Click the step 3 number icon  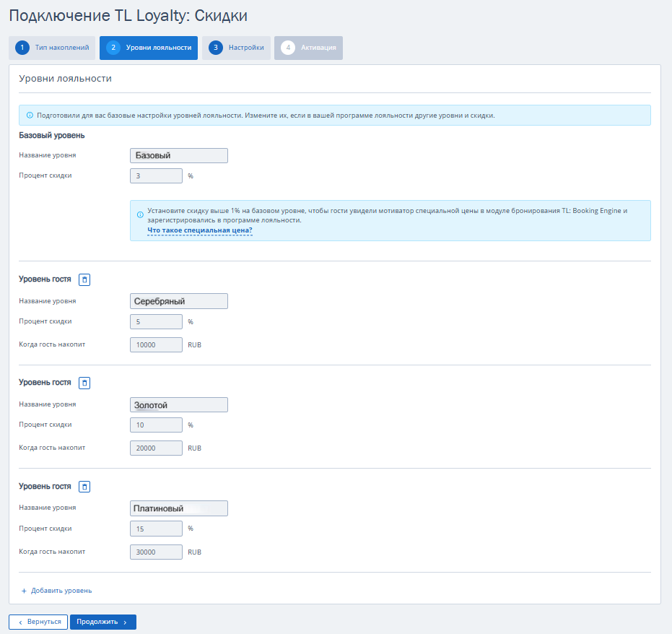click(x=215, y=48)
